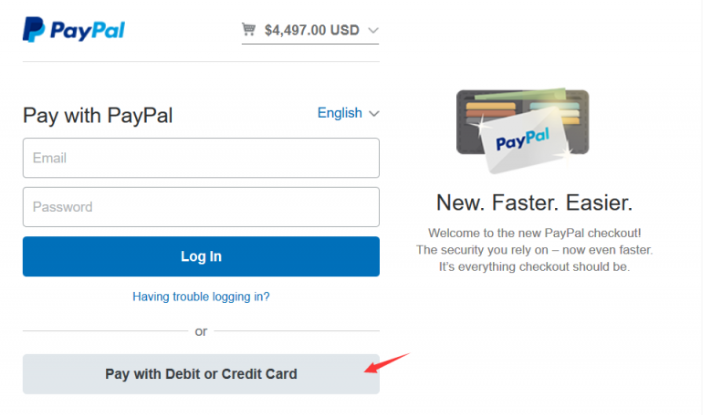The height and width of the screenshot is (415, 703).
Task: Click the 'or' divider label
Action: [x=201, y=331]
